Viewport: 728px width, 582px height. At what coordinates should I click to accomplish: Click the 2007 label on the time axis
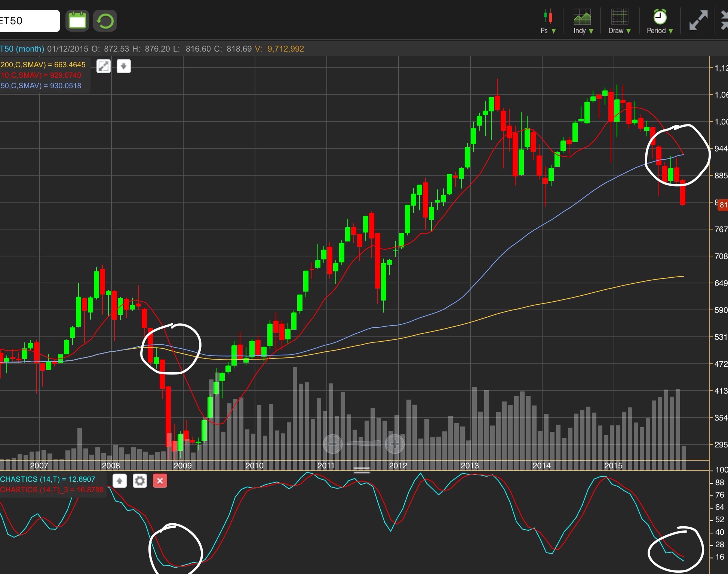(x=39, y=466)
